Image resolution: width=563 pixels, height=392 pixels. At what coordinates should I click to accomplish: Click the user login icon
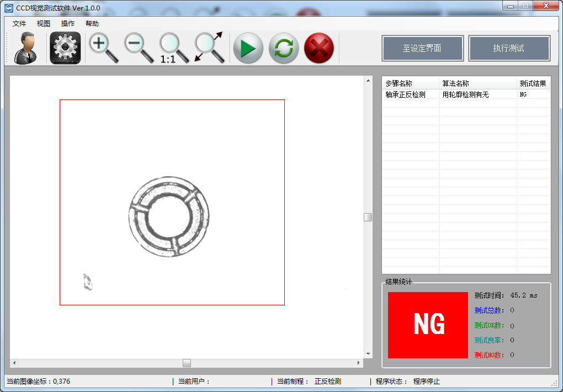[x=26, y=48]
